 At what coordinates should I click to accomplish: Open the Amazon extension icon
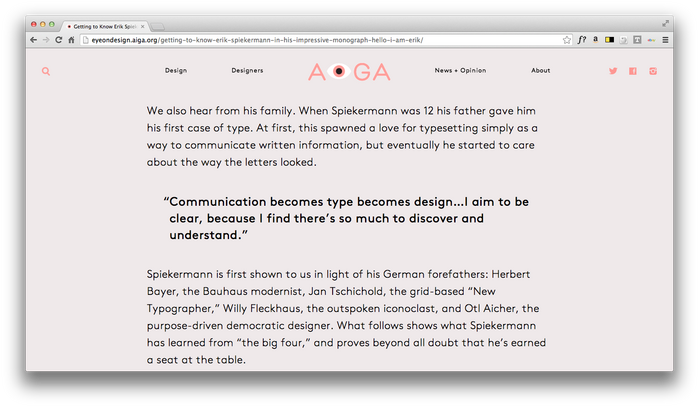(x=596, y=40)
